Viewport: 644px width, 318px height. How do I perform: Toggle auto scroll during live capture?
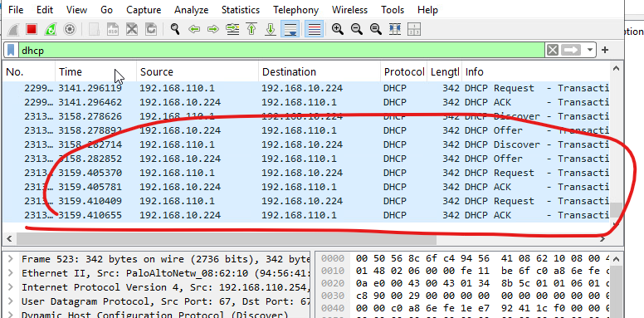(x=290, y=29)
